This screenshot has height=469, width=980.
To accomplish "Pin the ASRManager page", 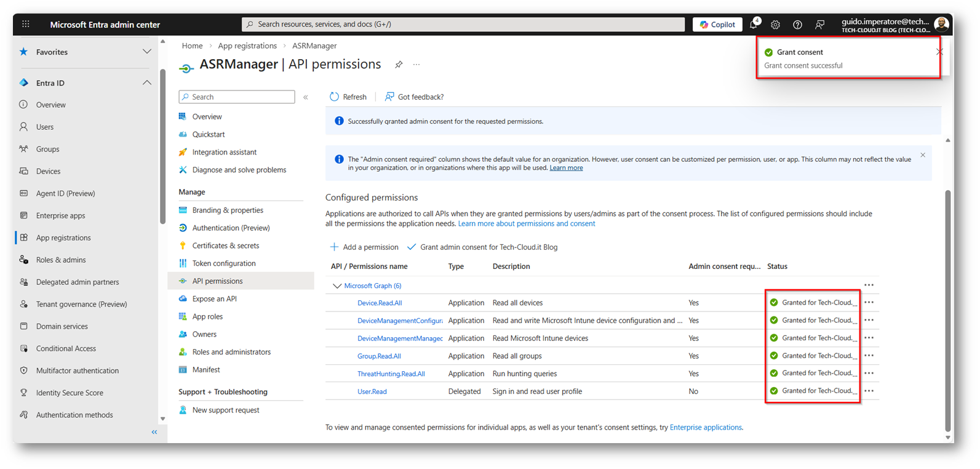I will (x=399, y=65).
